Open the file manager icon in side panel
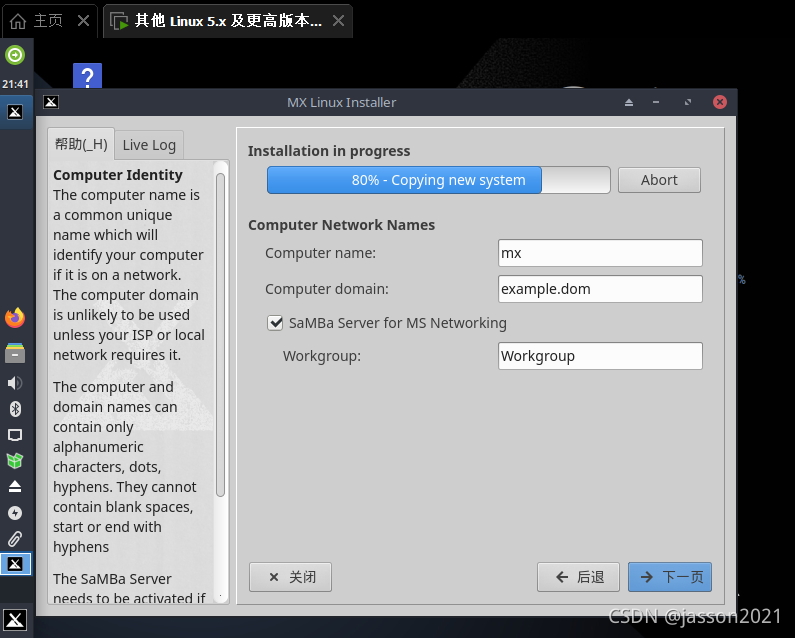The height and width of the screenshot is (638, 795). pyautogui.click(x=15, y=353)
